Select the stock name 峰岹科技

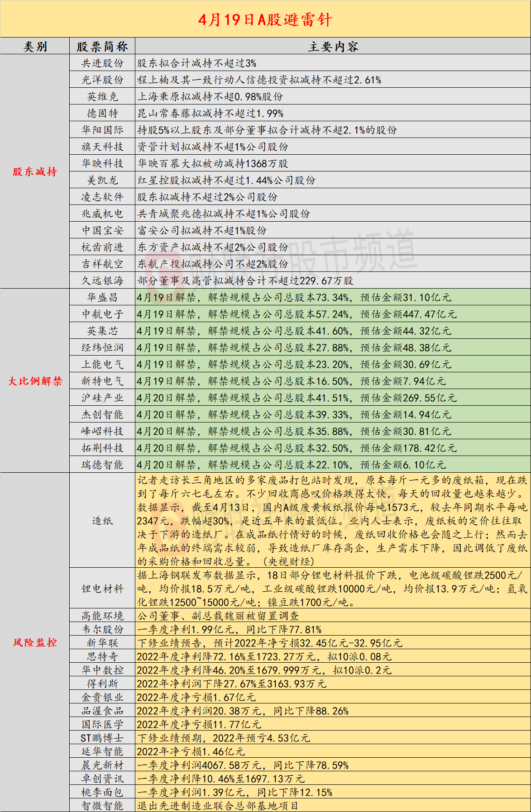[102, 431]
